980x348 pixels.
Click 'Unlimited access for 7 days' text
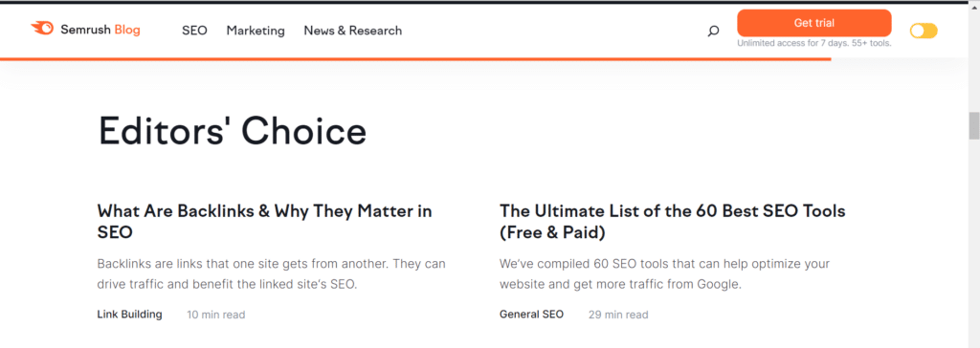(x=813, y=44)
